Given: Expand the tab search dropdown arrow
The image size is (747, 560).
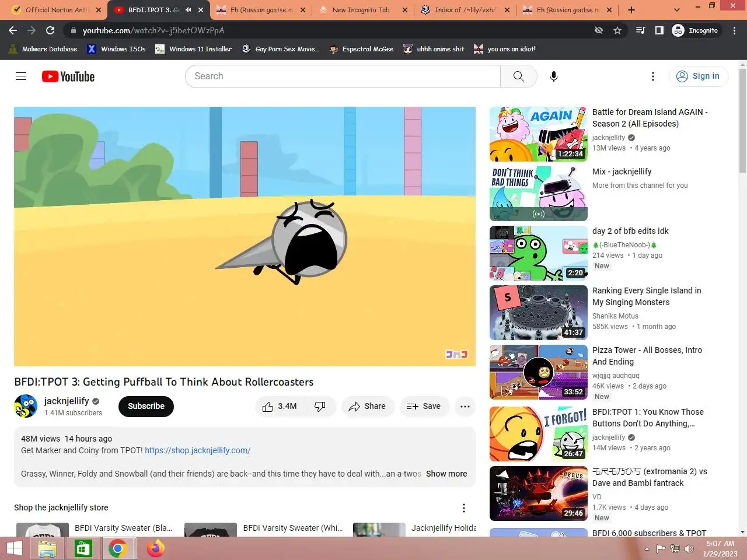Looking at the screenshot, I should tap(677, 10).
